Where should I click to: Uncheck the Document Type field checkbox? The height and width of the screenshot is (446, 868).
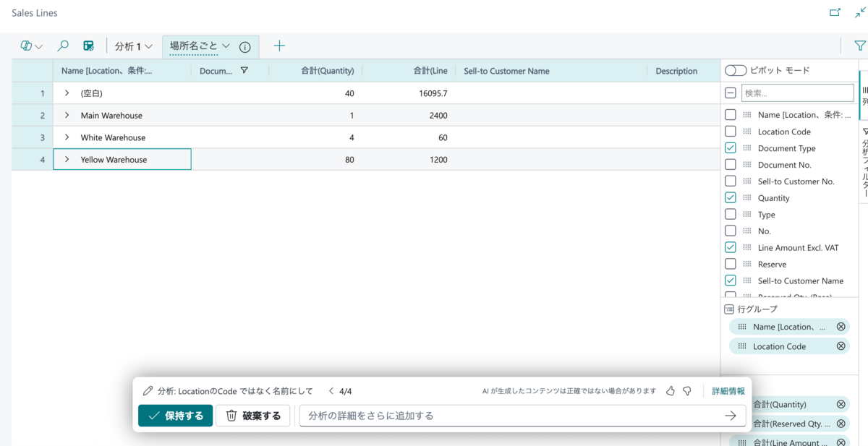point(731,148)
